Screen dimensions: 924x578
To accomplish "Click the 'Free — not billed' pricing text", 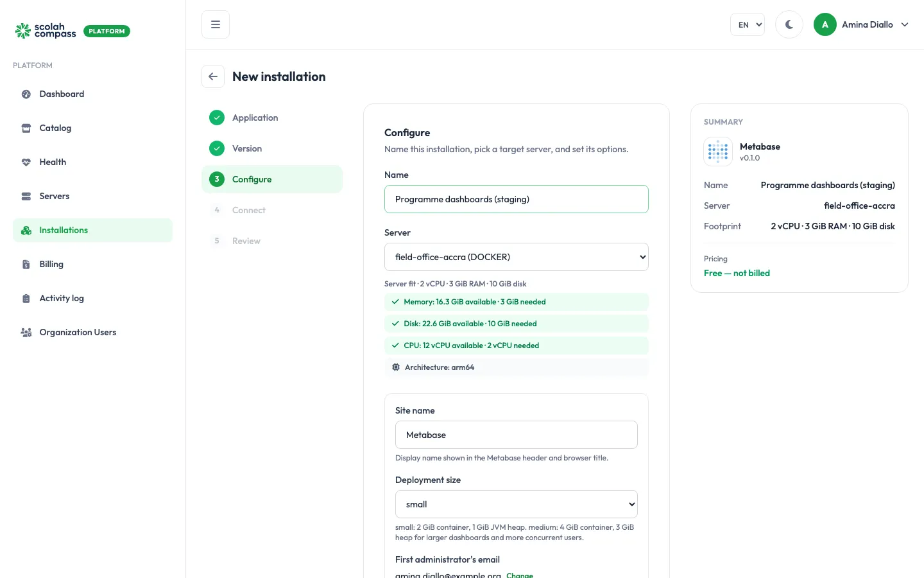I will [737, 273].
